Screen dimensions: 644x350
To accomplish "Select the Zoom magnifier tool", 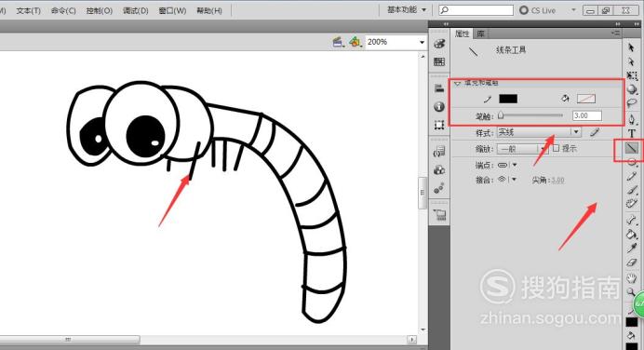I will (631, 292).
